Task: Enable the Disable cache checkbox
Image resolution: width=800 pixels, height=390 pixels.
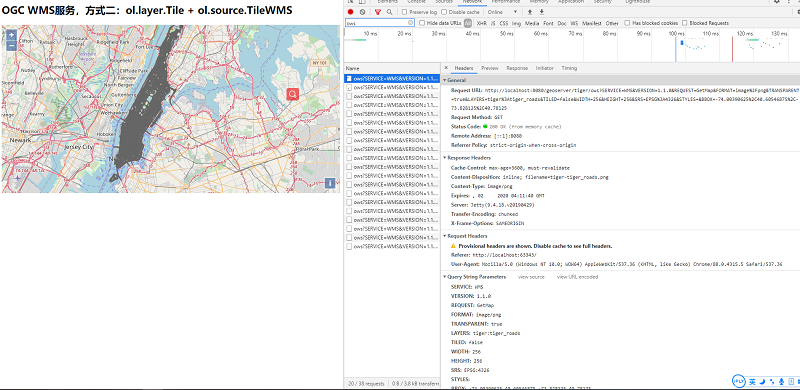Action: click(x=444, y=12)
